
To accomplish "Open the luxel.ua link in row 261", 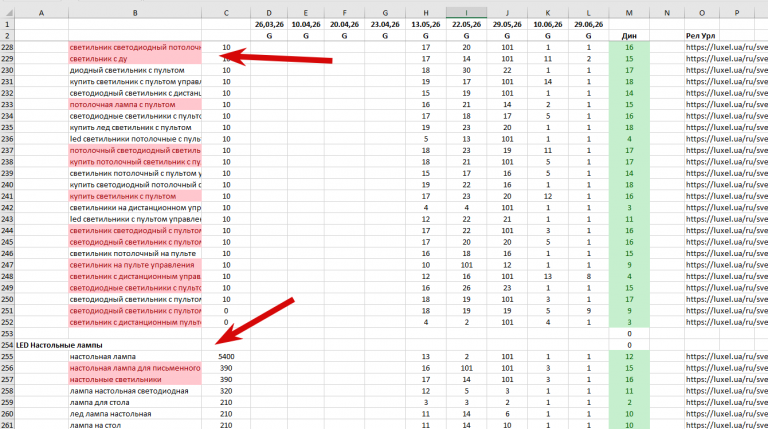I will coord(726,425).
